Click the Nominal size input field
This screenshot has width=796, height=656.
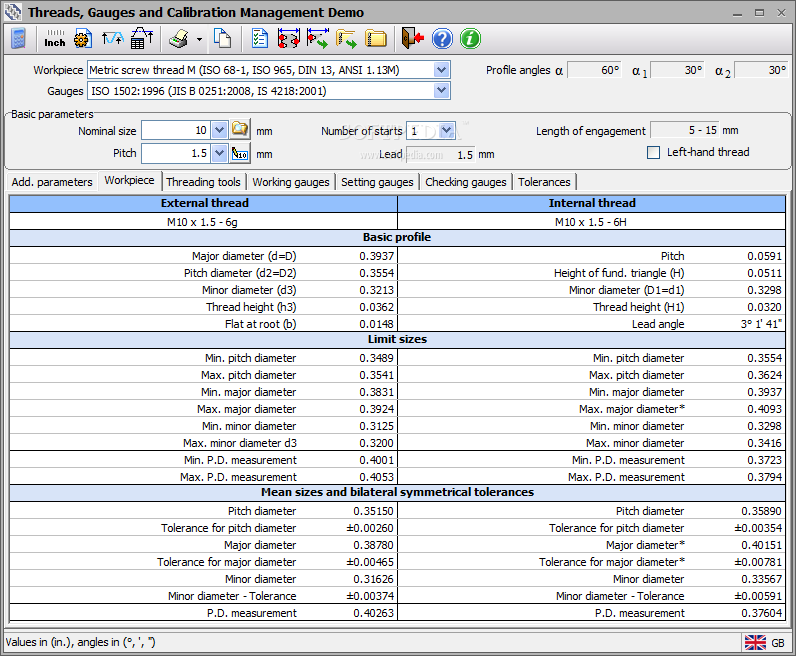click(176, 130)
